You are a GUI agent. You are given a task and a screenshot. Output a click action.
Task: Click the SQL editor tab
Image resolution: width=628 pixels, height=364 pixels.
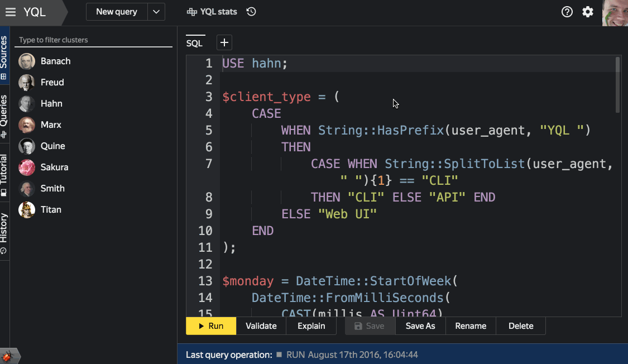click(195, 43)
